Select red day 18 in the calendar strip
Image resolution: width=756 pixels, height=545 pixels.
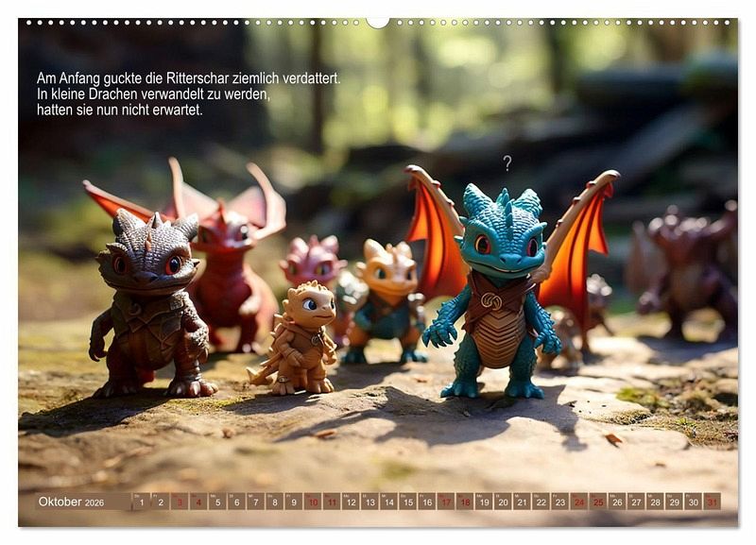coord(465,502)
